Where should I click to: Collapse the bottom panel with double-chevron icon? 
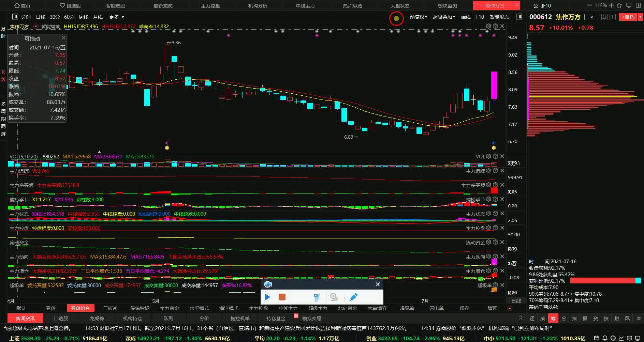[521, 318]
